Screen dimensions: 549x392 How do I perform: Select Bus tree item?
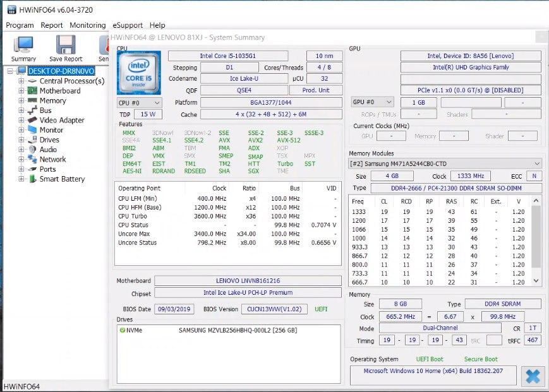[x=45, y=110]
